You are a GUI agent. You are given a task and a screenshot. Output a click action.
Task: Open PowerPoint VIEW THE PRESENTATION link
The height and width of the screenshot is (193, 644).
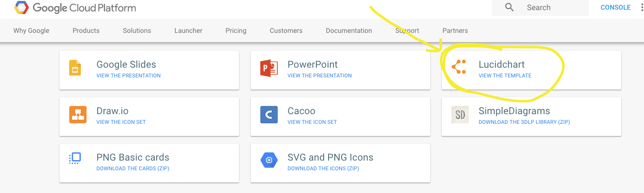(x=320, y=75)
